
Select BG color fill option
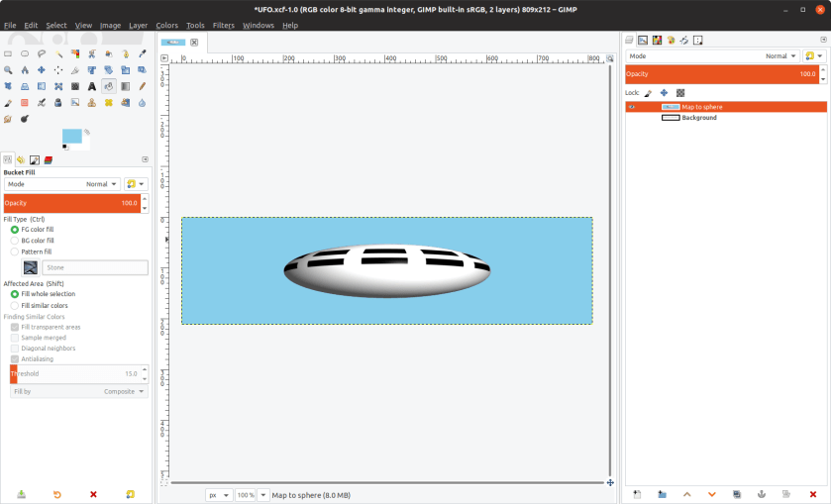click(15, 241)
